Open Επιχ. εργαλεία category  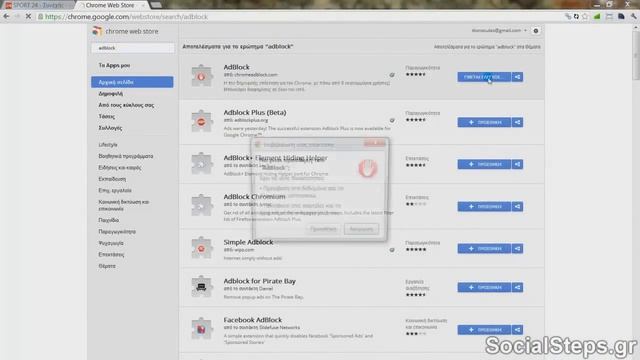(115, 190)
